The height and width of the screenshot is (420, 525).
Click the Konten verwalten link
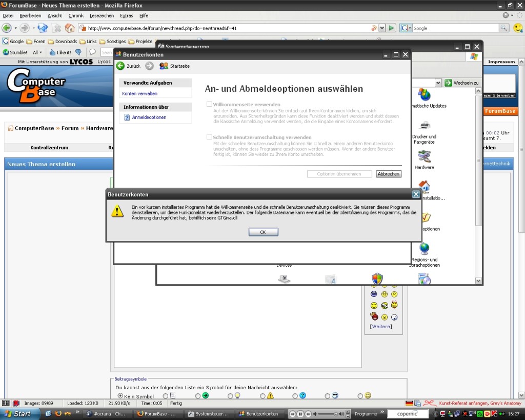tap(139, 93)
